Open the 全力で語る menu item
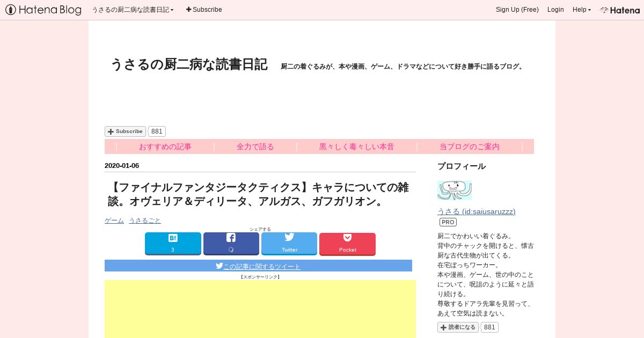 point(255,146)
